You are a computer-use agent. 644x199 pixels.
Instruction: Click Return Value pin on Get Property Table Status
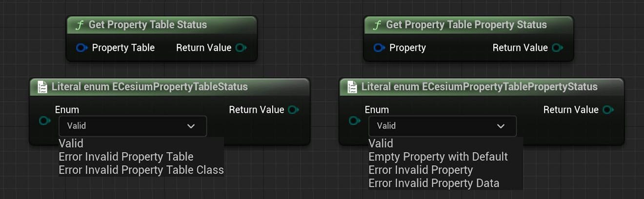pos(241,48)
